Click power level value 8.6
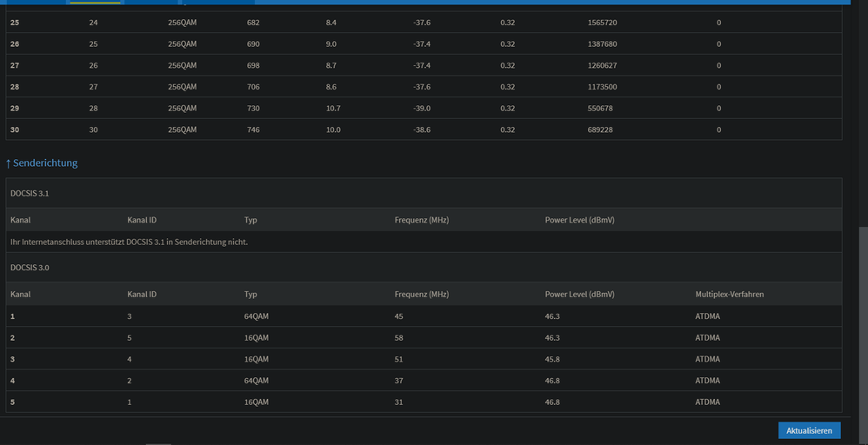868x445 pixels. tap(331, 87)
